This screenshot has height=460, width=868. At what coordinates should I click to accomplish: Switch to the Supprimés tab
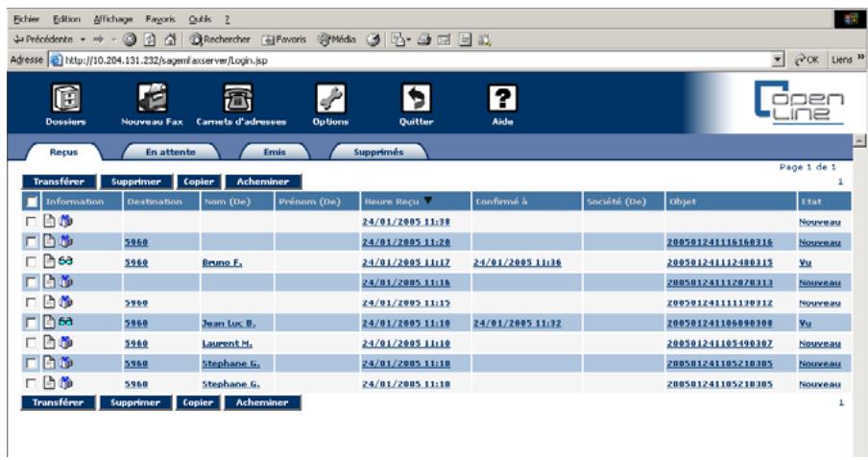click(x=378, y=152)
